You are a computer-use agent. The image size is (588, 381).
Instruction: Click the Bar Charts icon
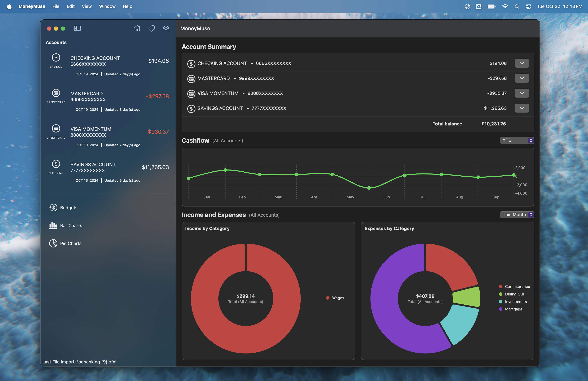point(53,225)
